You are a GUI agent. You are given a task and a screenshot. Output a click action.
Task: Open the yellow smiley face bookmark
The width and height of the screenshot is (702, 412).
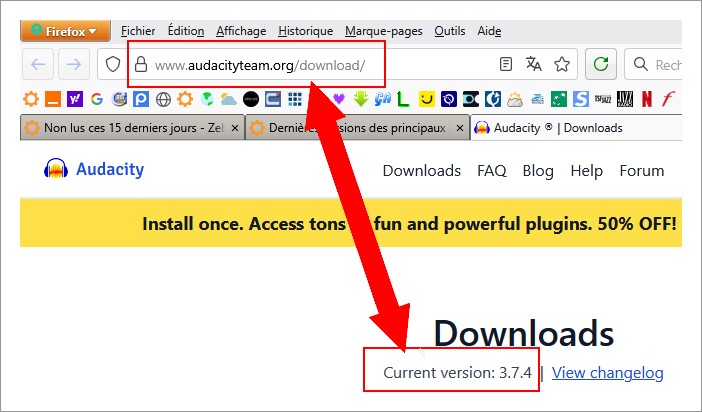(427, 99)
